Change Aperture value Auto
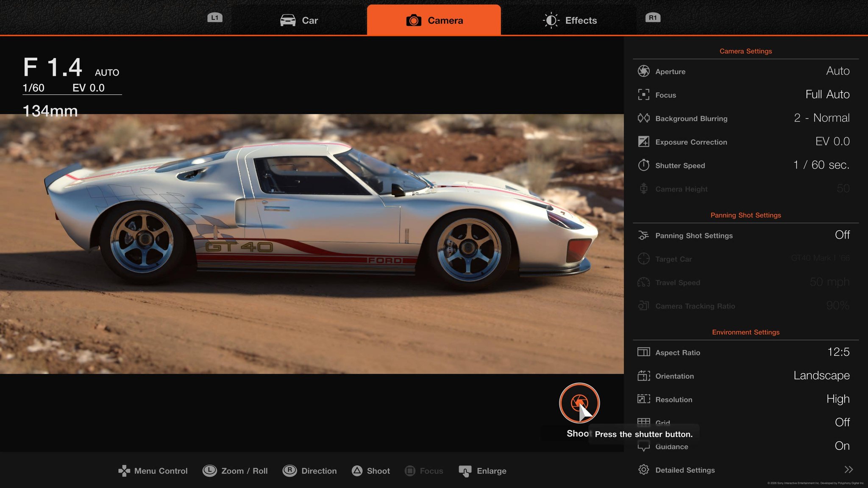 (x=837, y=71)
